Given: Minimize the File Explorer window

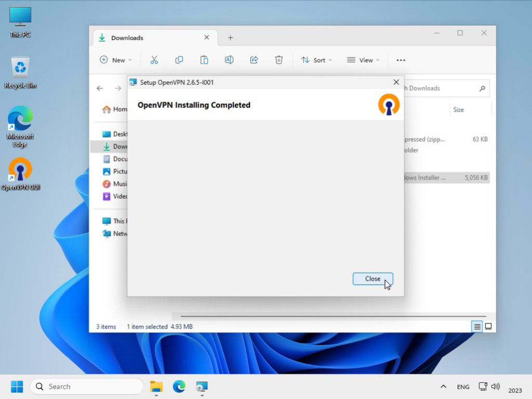Looking at the screenshot, I should (436, 33).
